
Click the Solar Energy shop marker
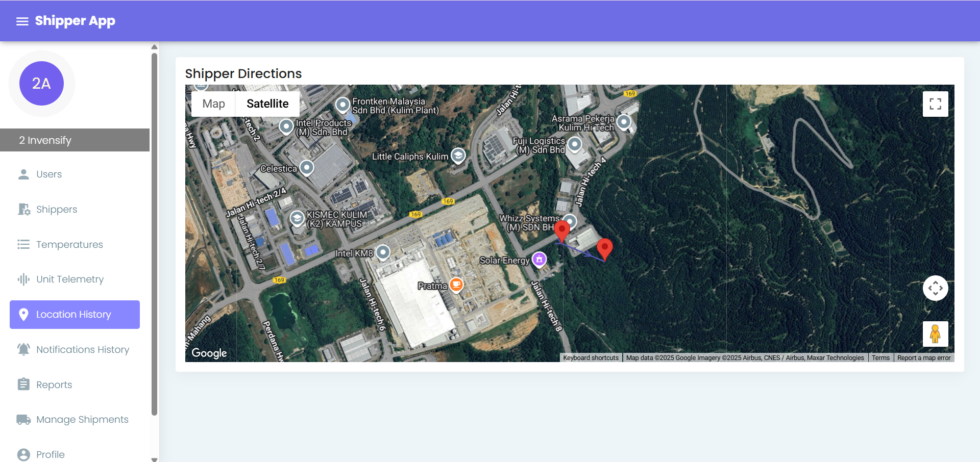click(x=540, y=259)
